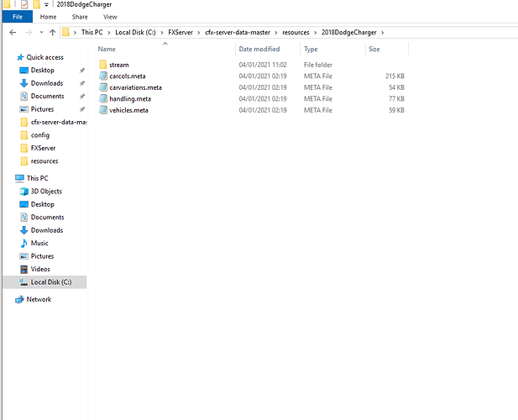Screen dimensions: 518x420
Task: Select the vehicles.meta file icon
Action: click(103, 110)
